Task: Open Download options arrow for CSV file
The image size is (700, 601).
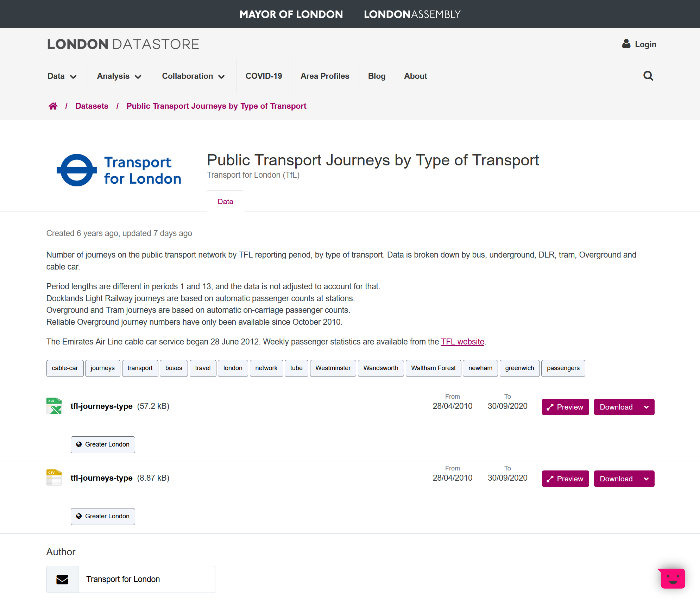Action: [x=646, y=479]
